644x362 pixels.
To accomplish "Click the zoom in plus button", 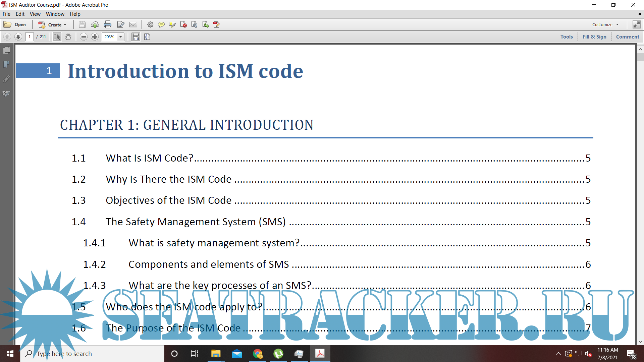I will pyautogui.click(x=95, y=37).
